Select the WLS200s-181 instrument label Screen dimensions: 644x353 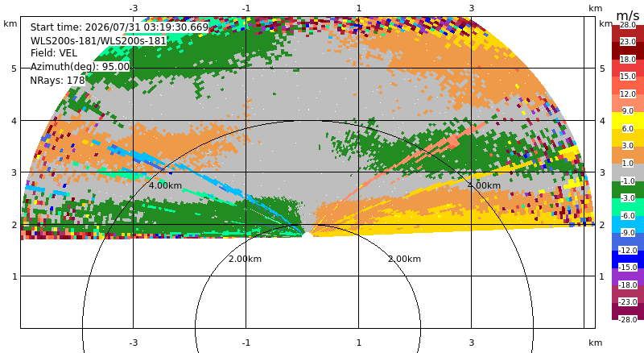[98, 41]
